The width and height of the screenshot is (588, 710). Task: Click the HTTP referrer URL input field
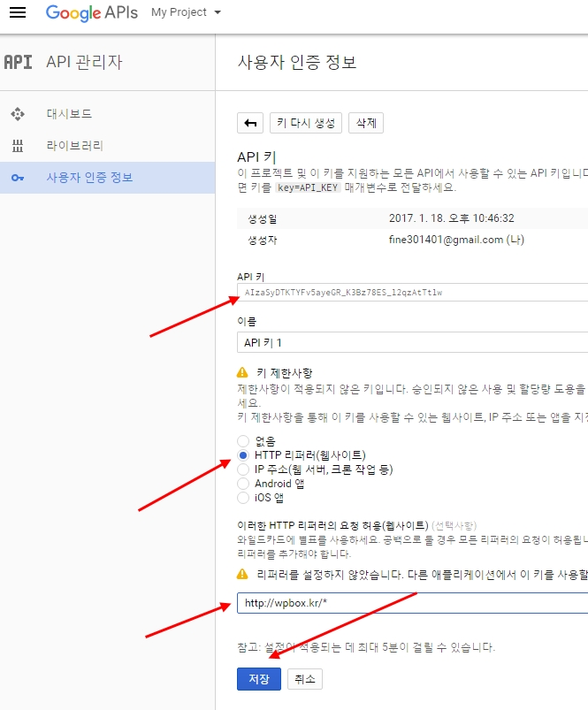pos(411,603)
